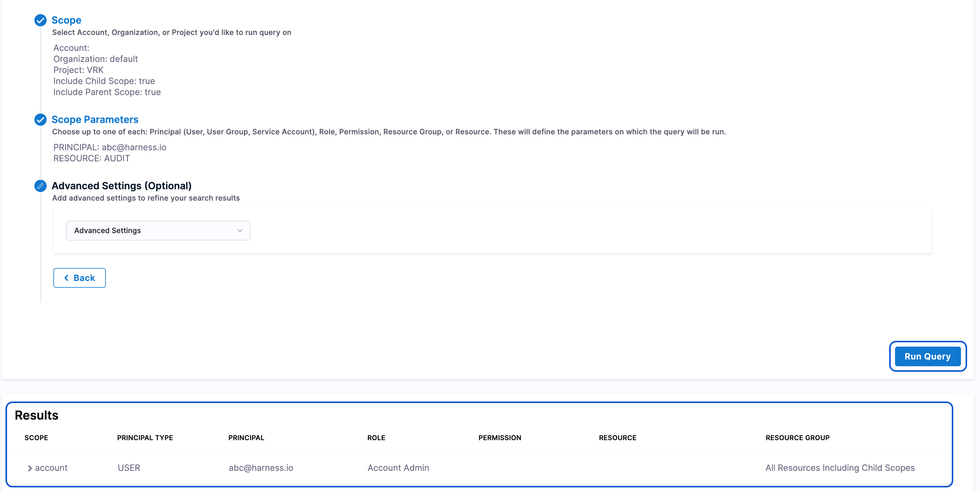Open the Advanced Settings dropdown
The width and height of the screenshot is (980, 492).
pyautogui.click(x=158, y=231)
